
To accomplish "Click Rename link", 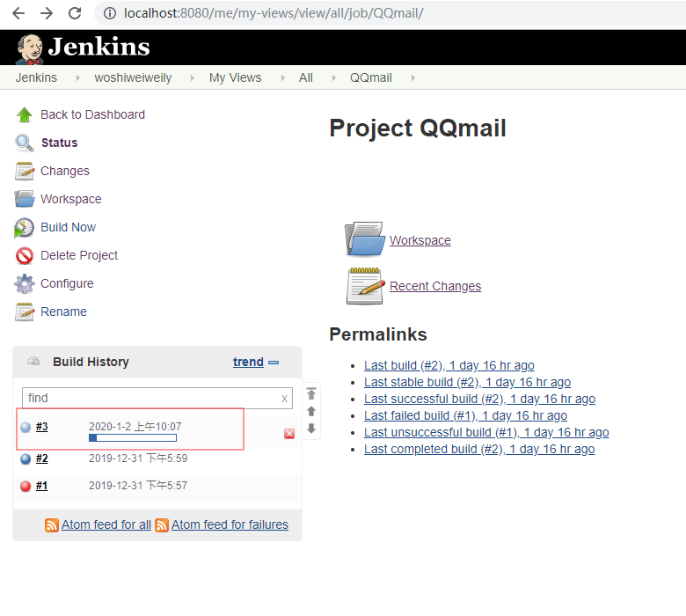I will (x=63, y=312).
